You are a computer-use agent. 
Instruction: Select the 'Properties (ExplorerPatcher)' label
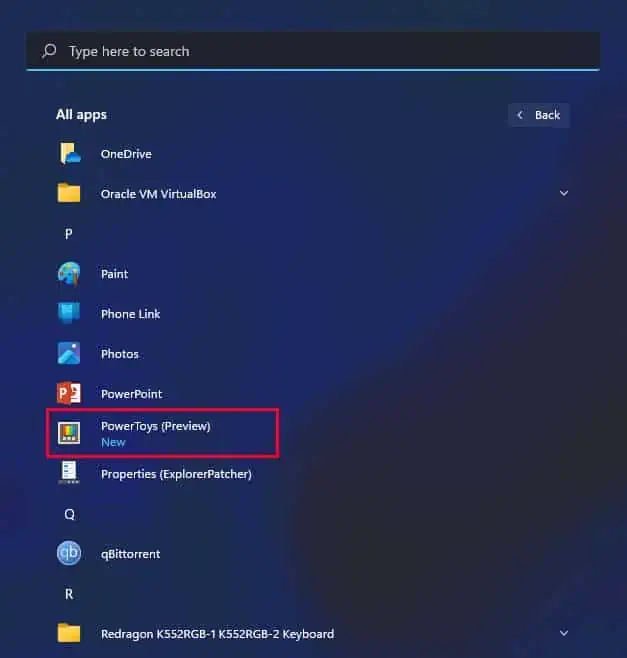176,474
